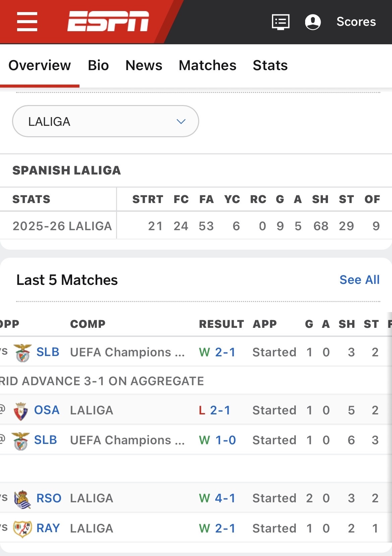Click the Osasuna team crest
This screenshot has width=392, height=556.
point(21,411)
